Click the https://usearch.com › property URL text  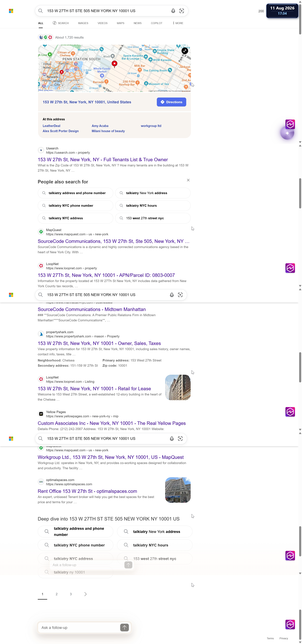click(68, 152)
